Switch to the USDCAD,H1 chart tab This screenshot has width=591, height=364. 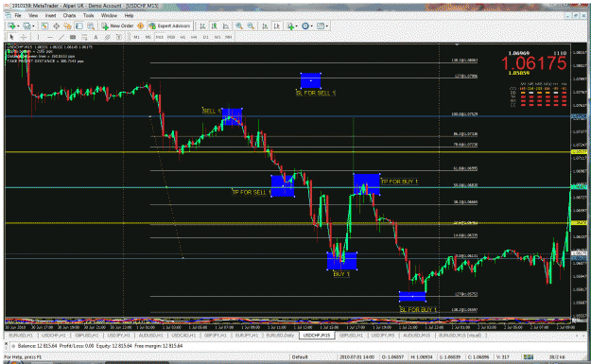pyautogui.click(x=183, y=335)
